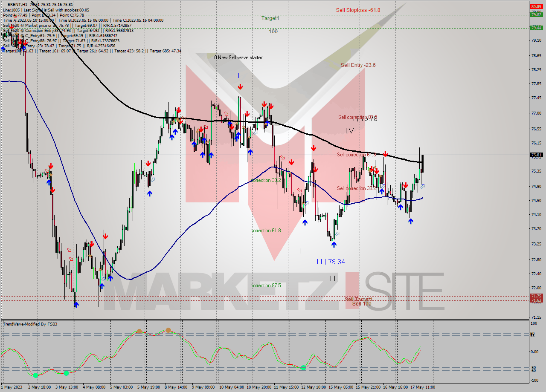
Task: Click the '0 New Sell wave started' label
Action: click(239, 58)
